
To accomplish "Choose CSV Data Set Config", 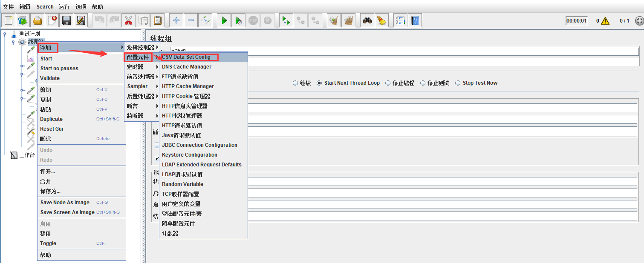I will coord(203,57).
